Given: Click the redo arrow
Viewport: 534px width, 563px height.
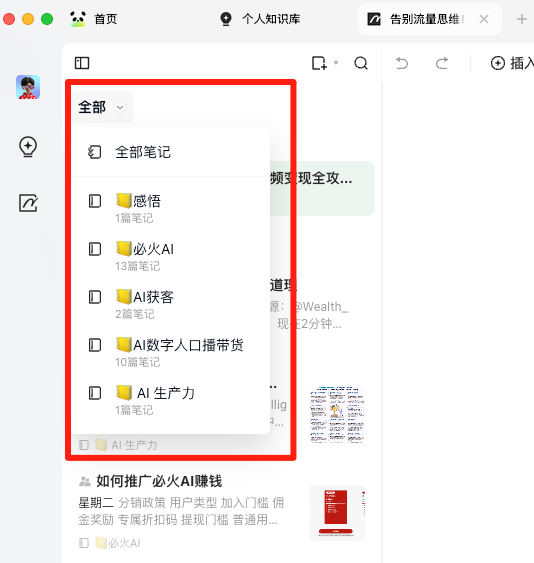Looking at the screenshot, I should pos(442,63).
